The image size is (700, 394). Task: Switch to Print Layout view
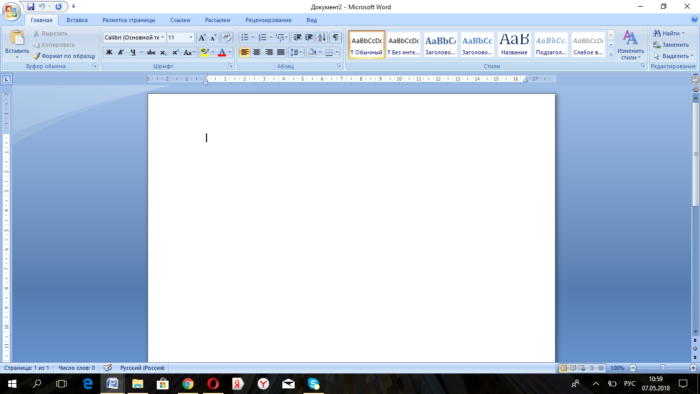(x=563, y=368)
